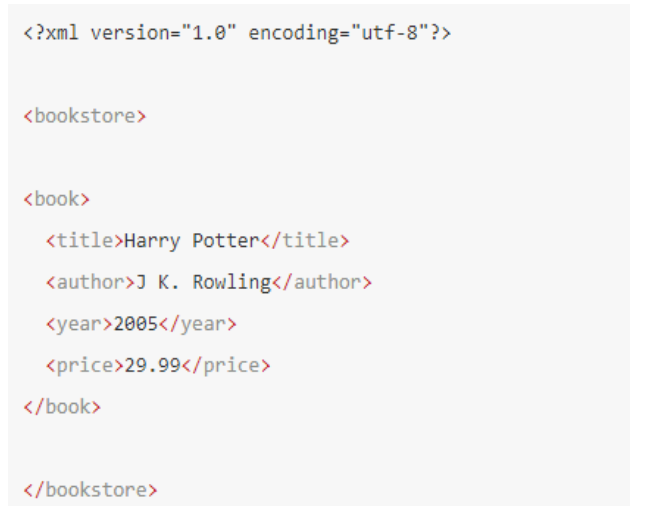Click the closing </year> tag
Screen dimensions: 671x506
pos(197,324)
